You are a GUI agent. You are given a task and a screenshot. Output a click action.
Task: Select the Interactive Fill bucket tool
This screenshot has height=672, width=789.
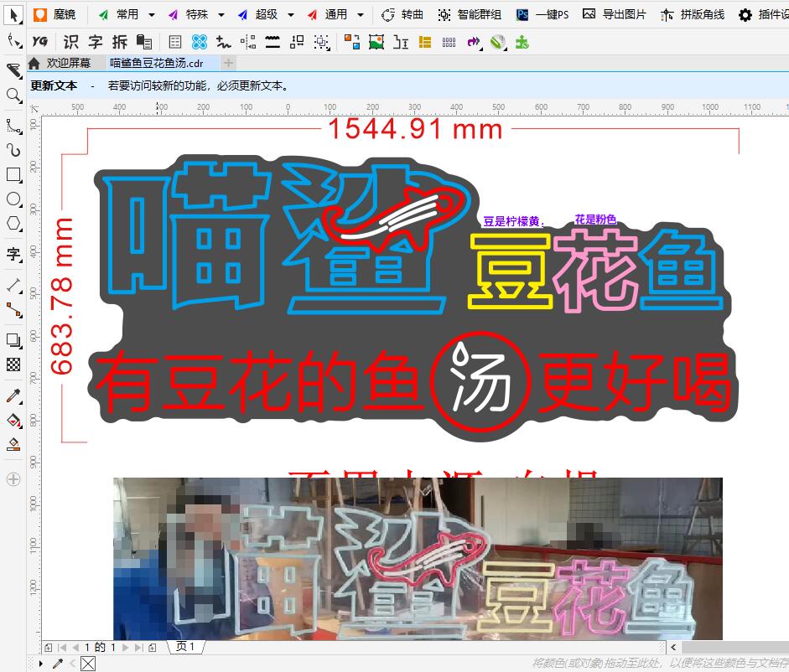13,421
